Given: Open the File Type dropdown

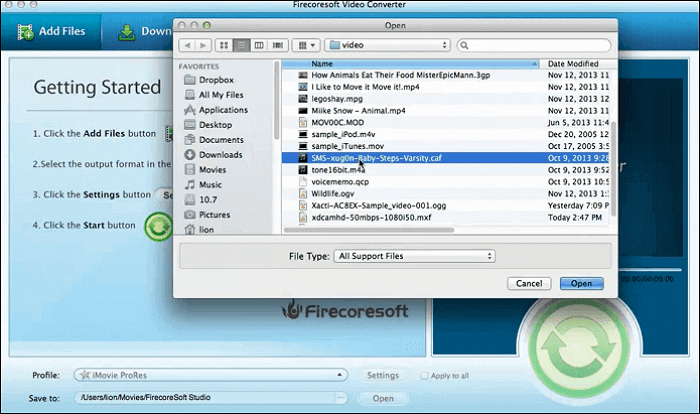Looking at the screenshot, I should (415, 256).
